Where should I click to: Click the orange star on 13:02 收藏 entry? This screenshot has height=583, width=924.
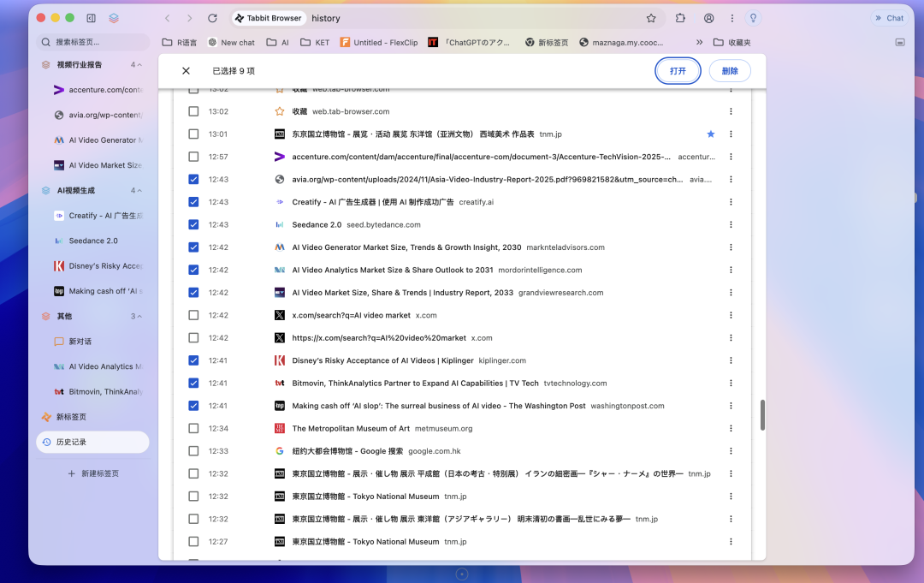tap(280, 111)
